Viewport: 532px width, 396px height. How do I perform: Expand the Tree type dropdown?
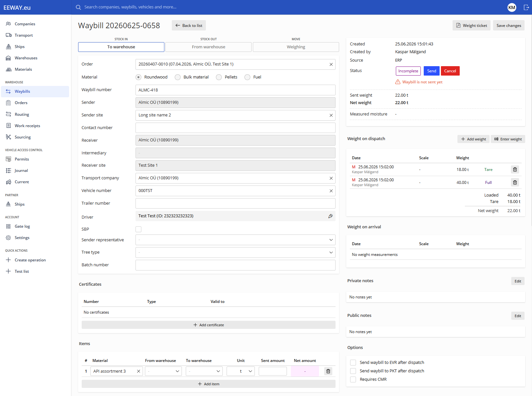tap(235, 252)
